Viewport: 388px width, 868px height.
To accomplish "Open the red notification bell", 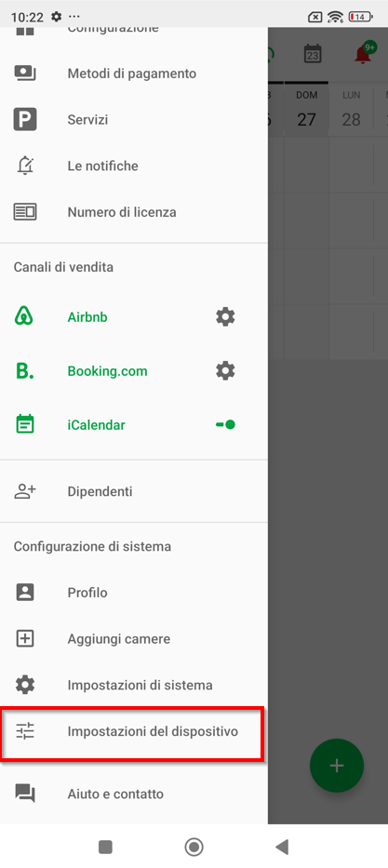I will (364, 54).
